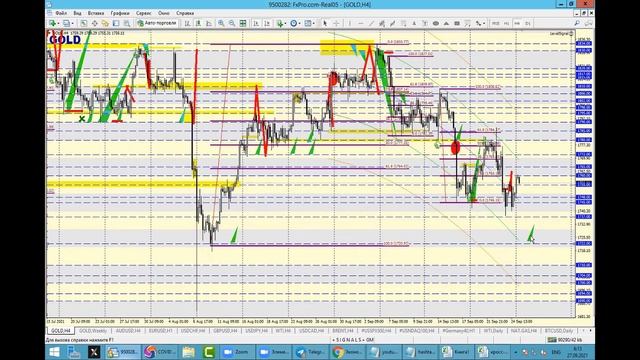The width and height of the screenshot is (640, 360).
Task: Switch to the USDCHF,H4 chart tab
Action: [x=193, y=331]
